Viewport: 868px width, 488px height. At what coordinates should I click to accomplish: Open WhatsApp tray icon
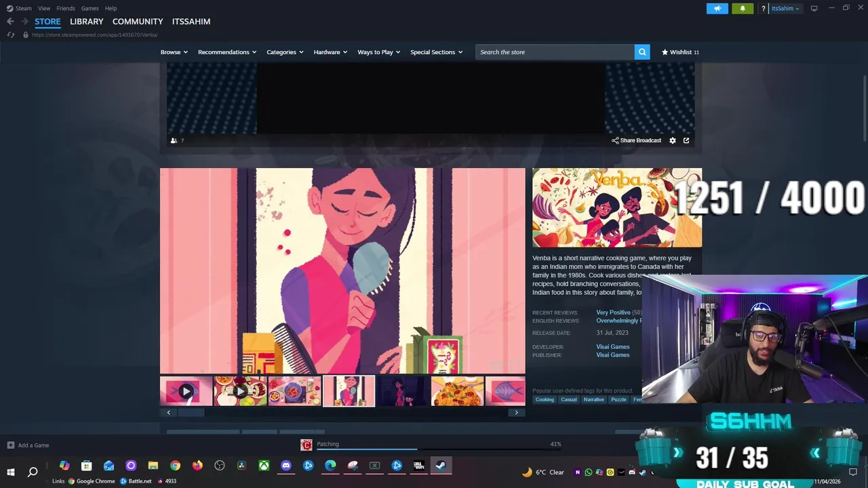(589, 472)
